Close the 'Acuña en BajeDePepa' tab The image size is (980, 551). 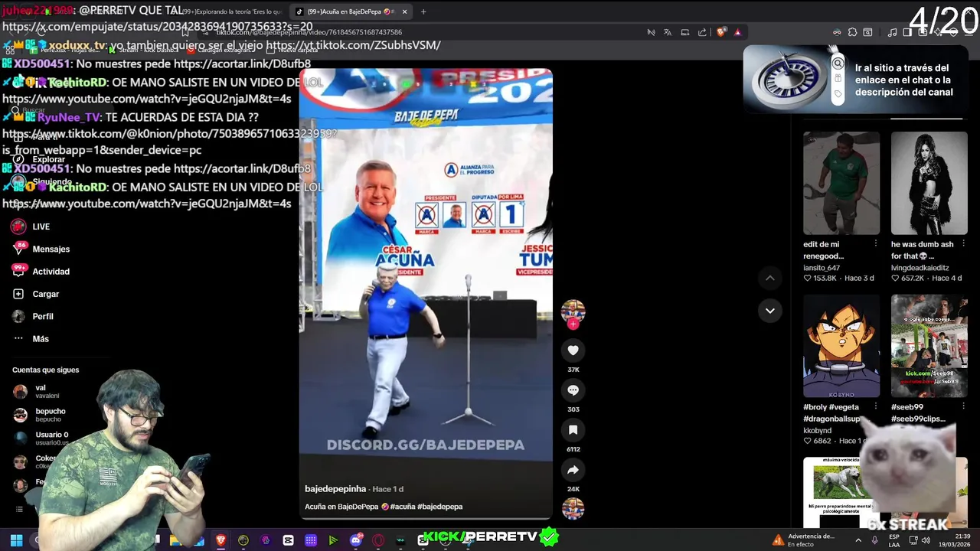click(404, 11)
